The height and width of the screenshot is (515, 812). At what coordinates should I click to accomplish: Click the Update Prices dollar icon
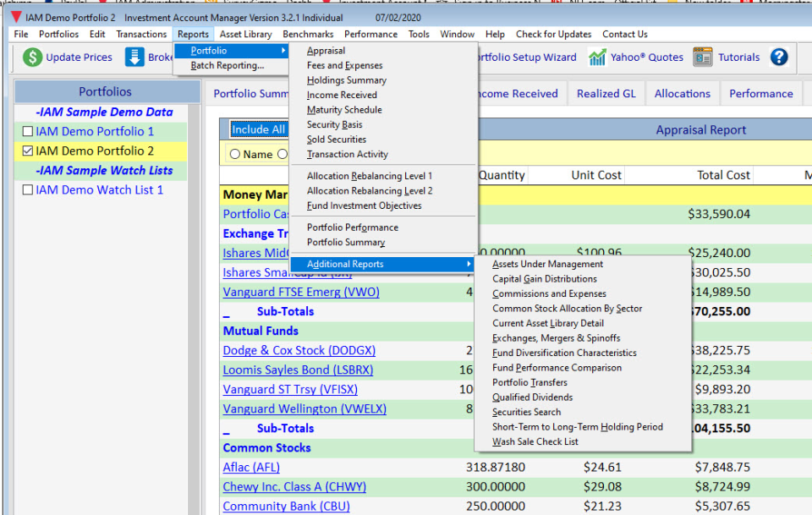(34, 58)
